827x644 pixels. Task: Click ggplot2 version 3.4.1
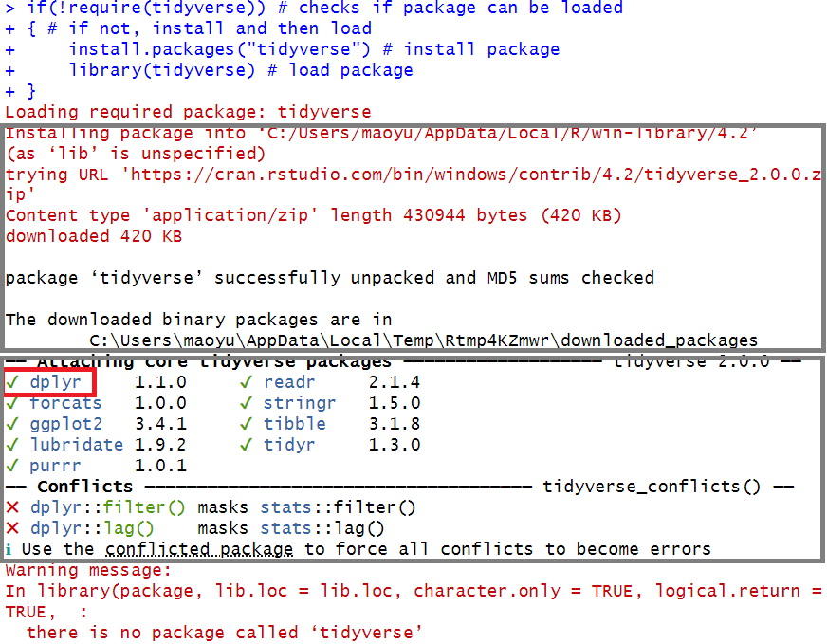pos(160,424)
